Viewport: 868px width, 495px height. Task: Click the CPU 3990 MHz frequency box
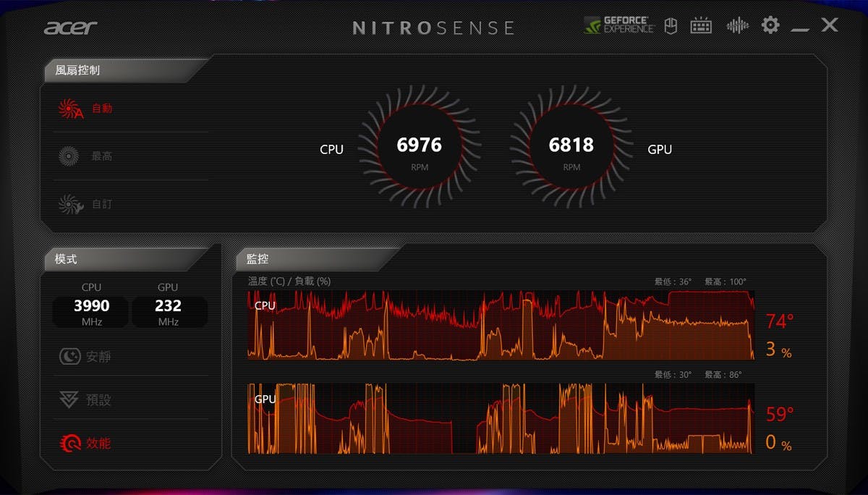point(91,311)
